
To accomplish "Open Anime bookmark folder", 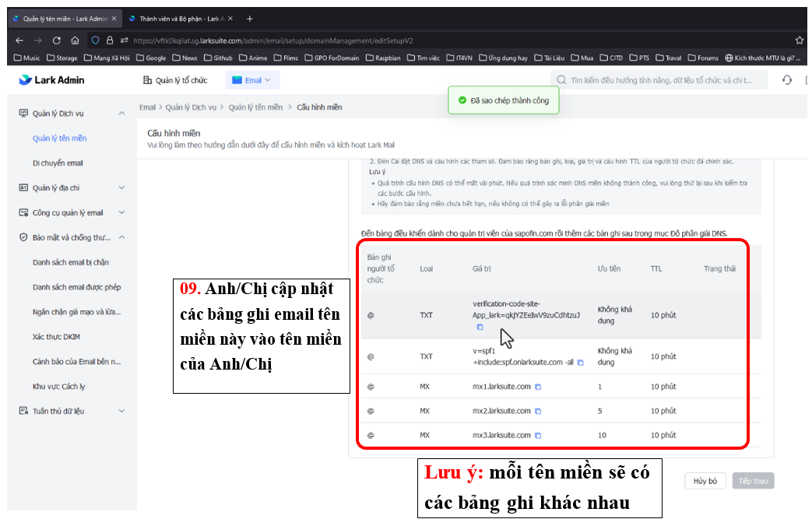I will tap(253, 58).
